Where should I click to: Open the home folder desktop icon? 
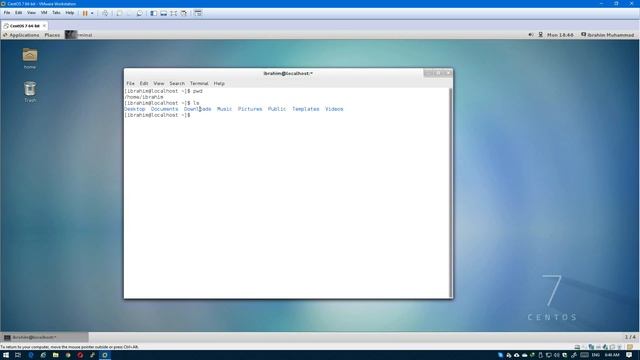point(30,58)
